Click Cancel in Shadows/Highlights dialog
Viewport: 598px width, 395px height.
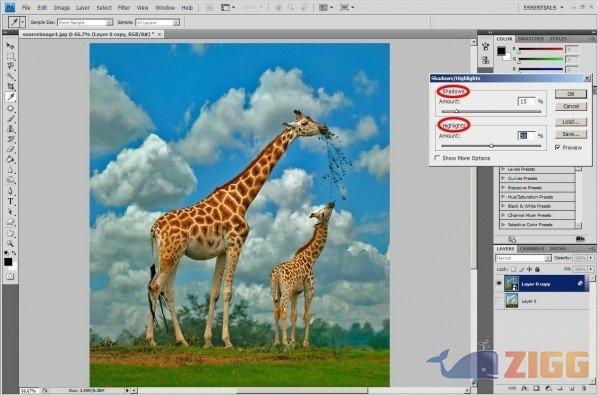coord(571,106)
